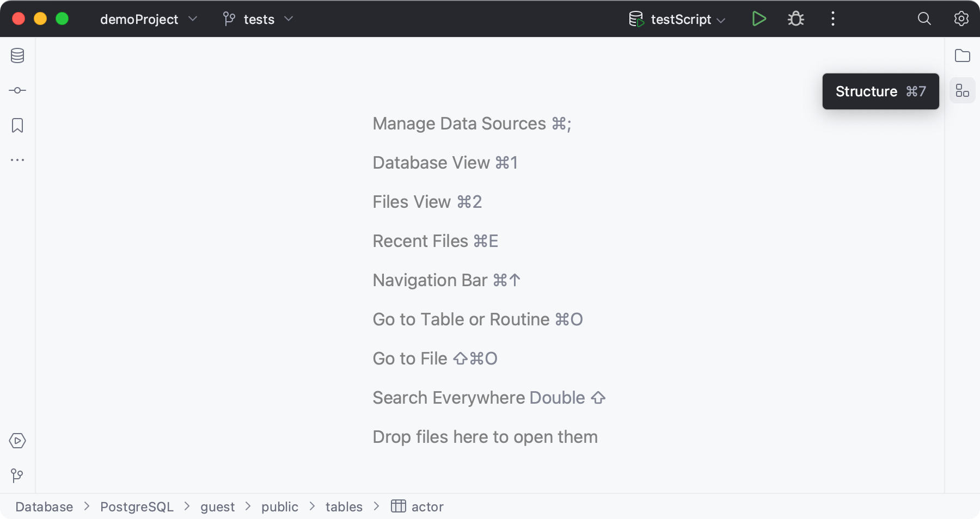
Task: Close the window with red button
Action: click(x=19, y=19)
